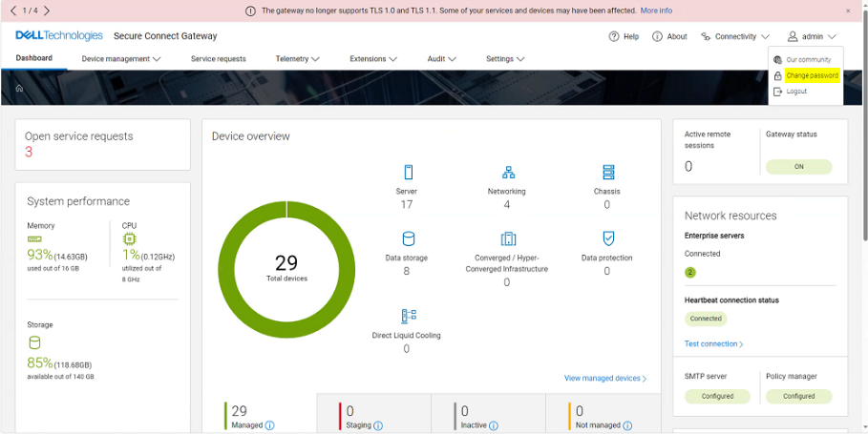Image resolution: width=868 pixels, height=434 pixels.
Task: Expand the Connectivity dropdown
Action: tap(735, 37)
